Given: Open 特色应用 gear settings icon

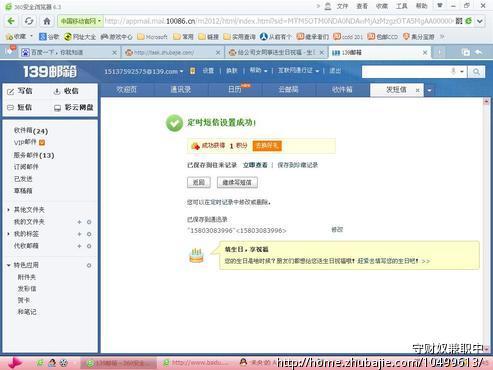Looking at the screenshot, I should (x=89, y=265).
